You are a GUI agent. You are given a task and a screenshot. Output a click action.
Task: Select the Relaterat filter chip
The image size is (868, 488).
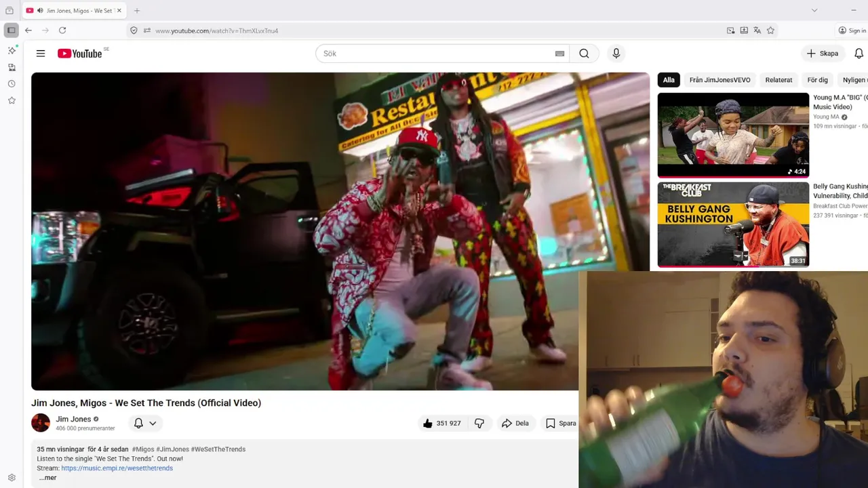coord(778,80)
